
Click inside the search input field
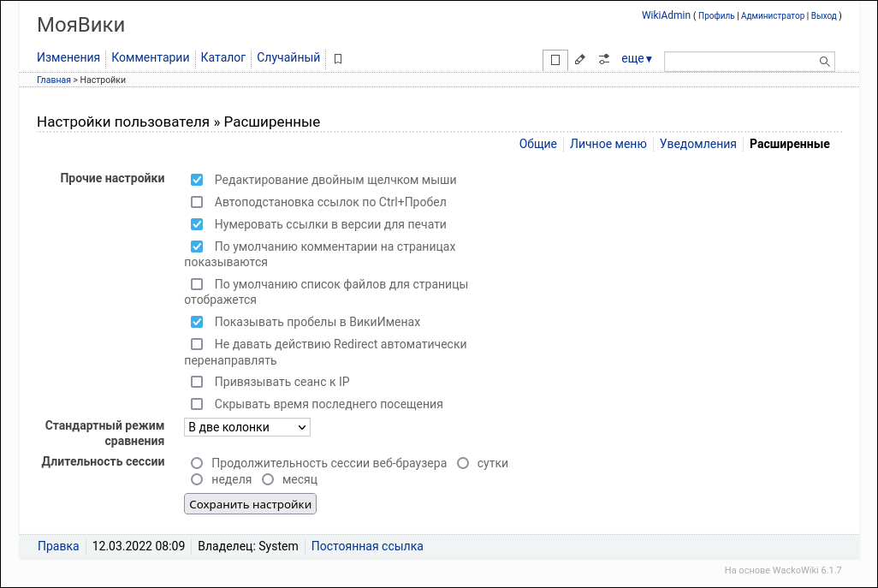click(740, 61)
